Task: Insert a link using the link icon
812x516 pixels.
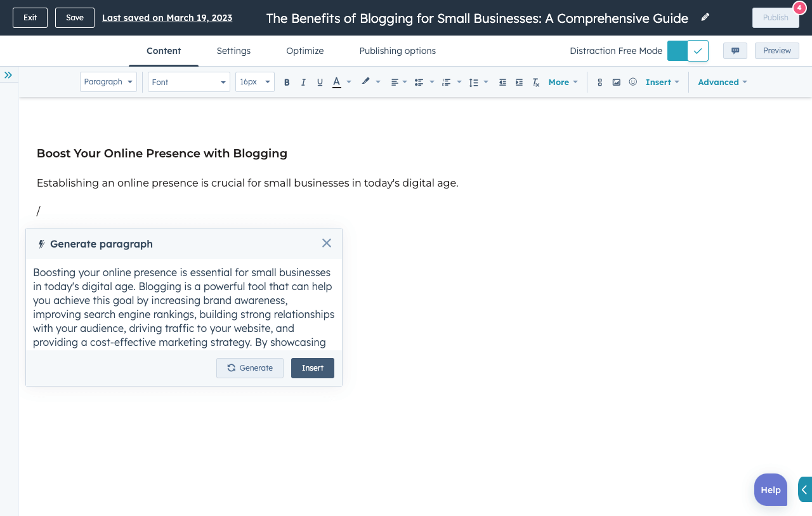Action: click(x=599, y=83)
